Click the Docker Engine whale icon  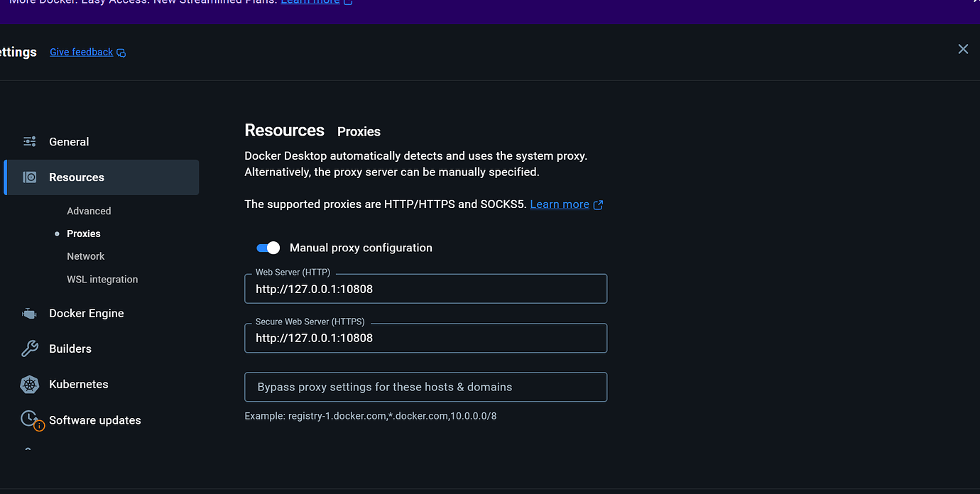point(29,314)
